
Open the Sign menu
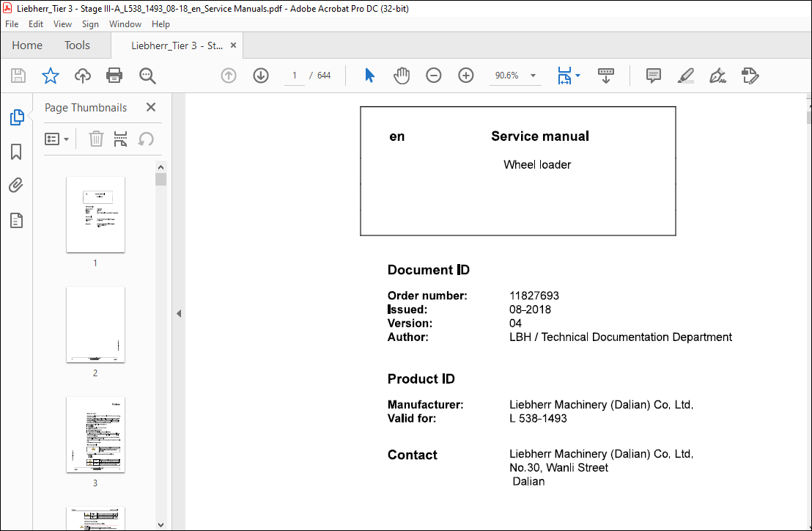click(x=90, y=23)
